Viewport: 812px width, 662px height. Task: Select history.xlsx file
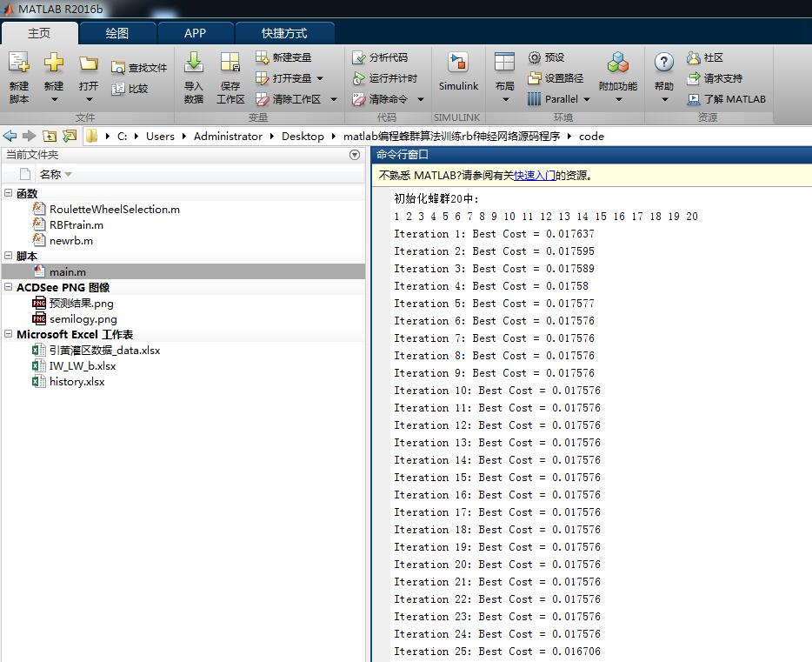77,382
